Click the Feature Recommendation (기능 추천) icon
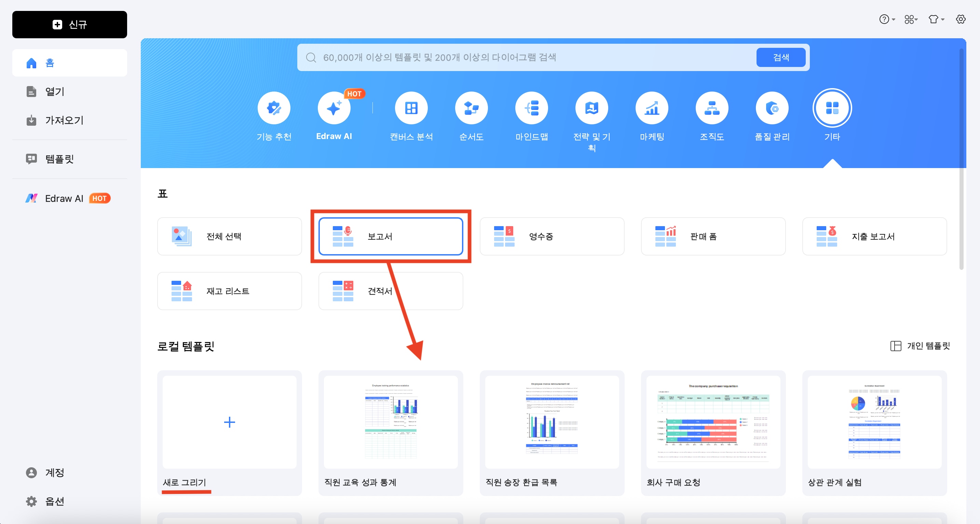Viewport: 980px width, 524px height. [274, 108]
